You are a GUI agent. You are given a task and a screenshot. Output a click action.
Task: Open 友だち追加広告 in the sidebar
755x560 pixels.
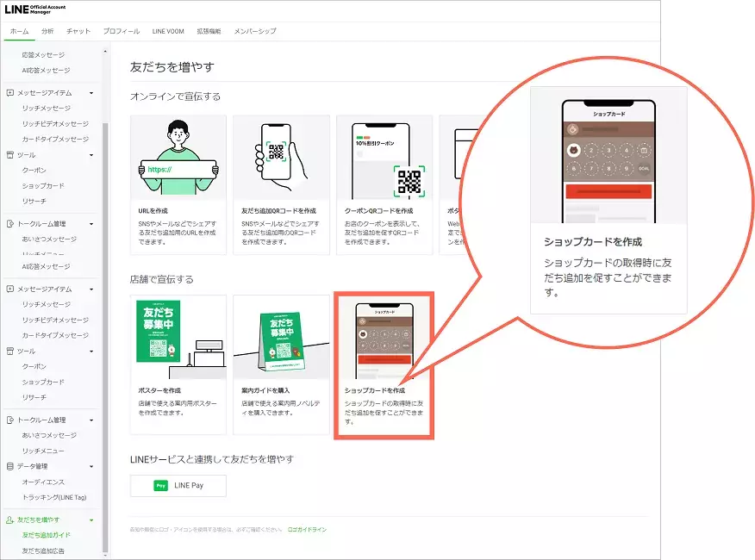[x=43, y=551]
